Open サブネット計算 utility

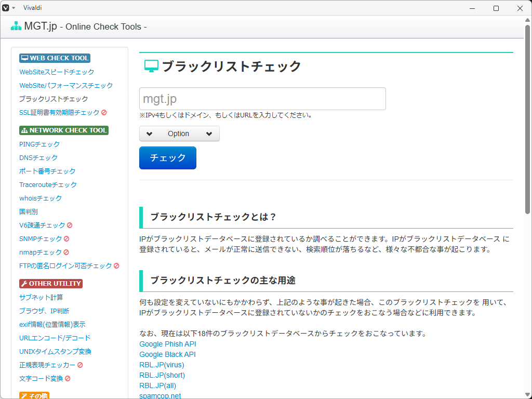[x=41, y=298]
